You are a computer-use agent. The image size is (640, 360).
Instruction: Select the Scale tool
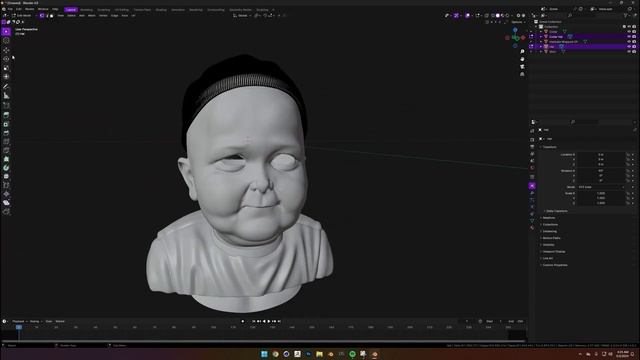6,68
